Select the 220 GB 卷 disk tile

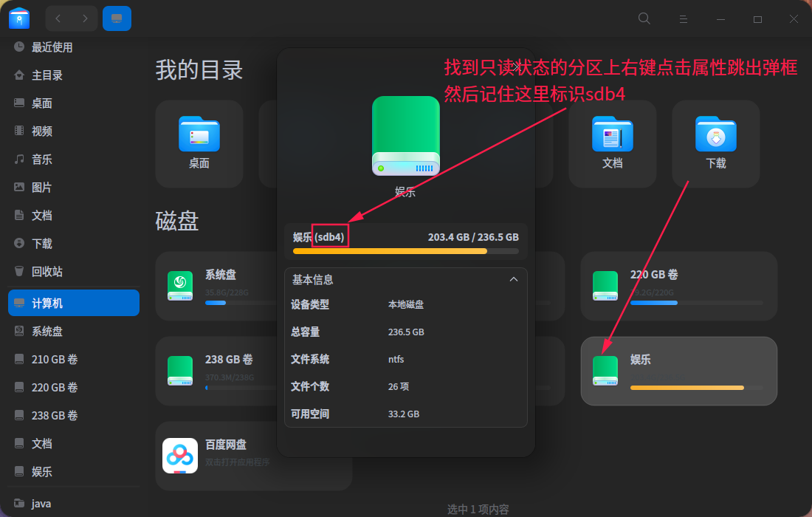coord(678,286)
